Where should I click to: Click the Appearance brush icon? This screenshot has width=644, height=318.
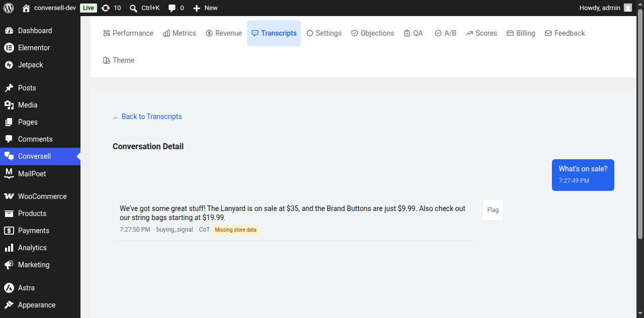click(9, 305)
